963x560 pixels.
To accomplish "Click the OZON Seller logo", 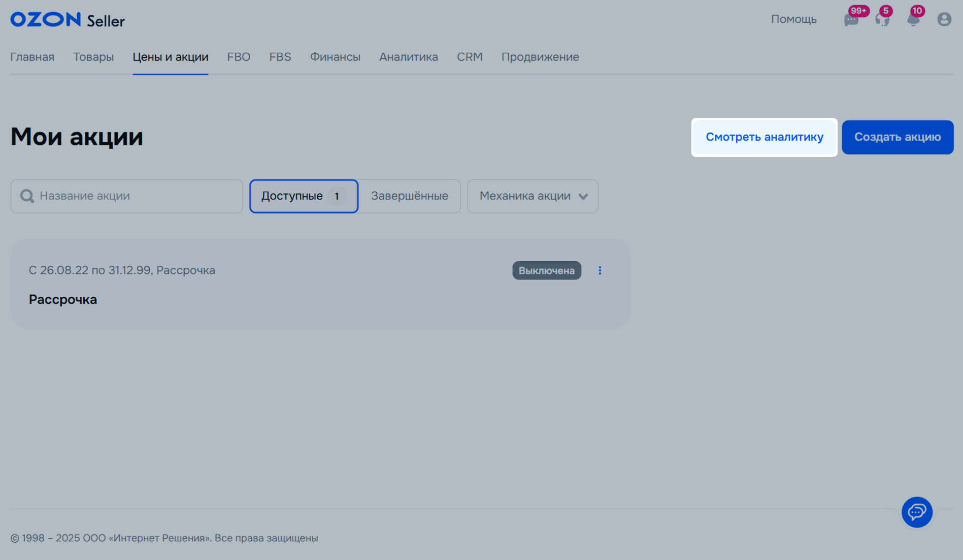I will [x=68, y=20].
